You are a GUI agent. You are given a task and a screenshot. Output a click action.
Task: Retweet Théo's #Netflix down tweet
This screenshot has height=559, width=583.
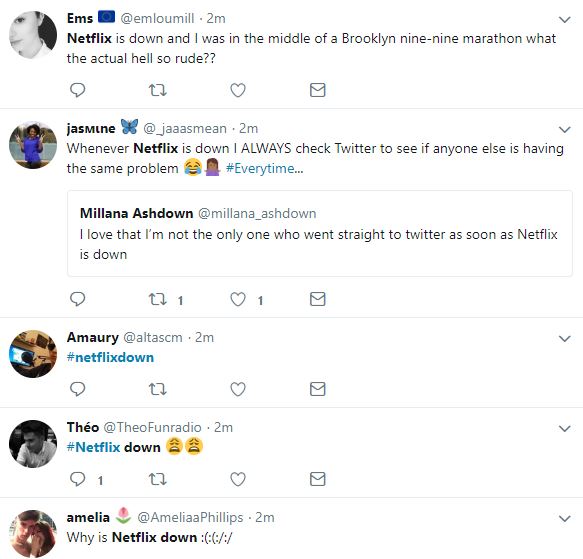[x=158, y=479]
